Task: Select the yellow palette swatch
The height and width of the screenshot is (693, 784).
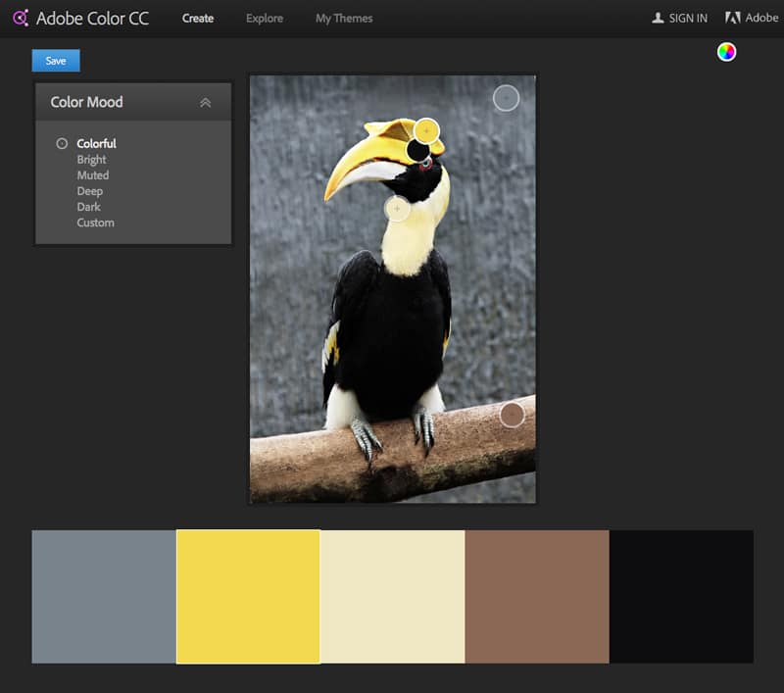Action: [249, 597]
